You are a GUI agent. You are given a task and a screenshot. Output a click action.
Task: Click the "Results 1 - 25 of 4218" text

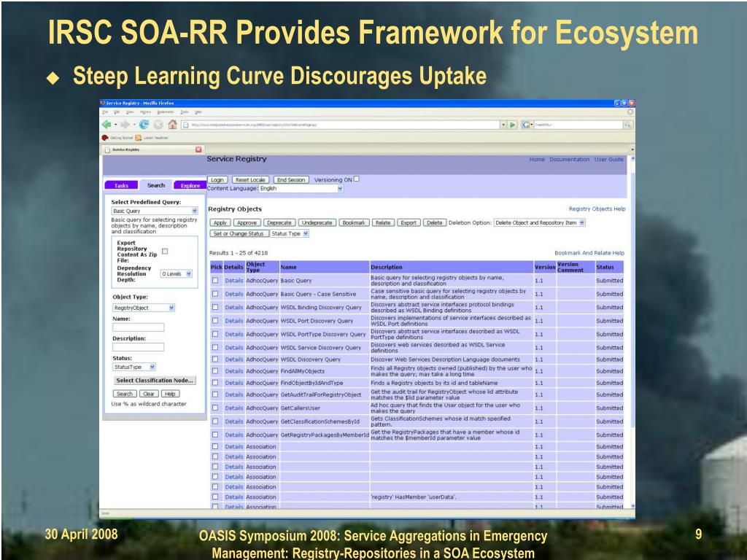coord(239,253)
